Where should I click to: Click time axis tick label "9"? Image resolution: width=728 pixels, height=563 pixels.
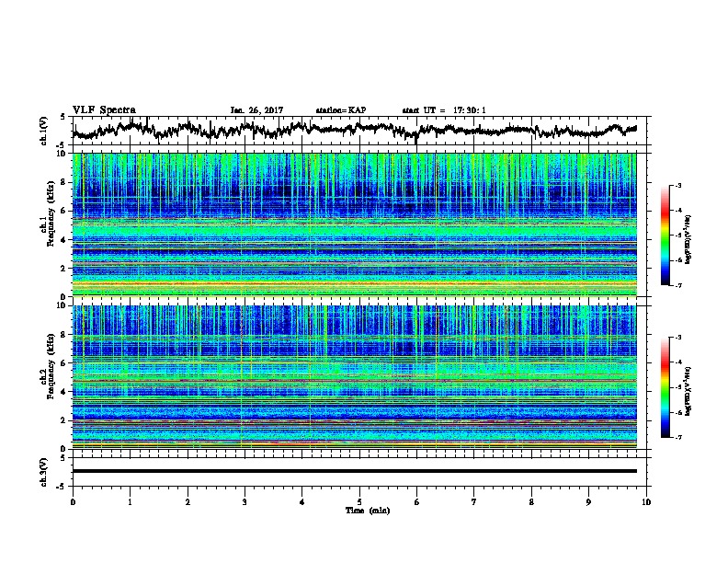pos(588,502)
